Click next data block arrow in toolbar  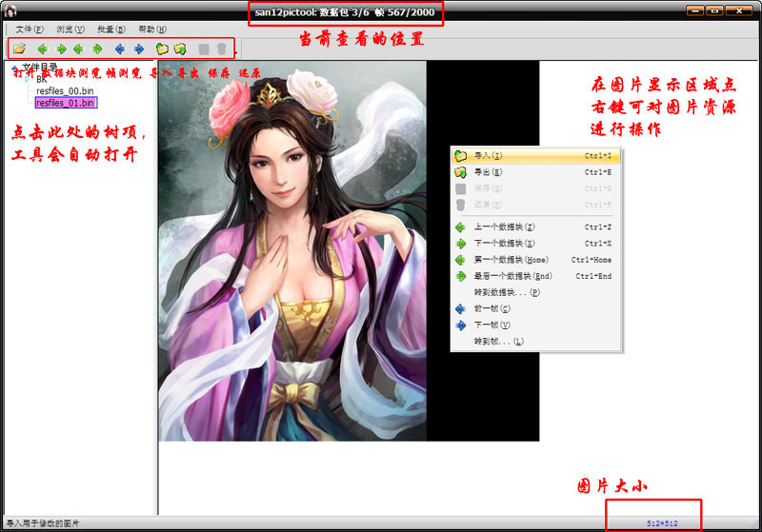(x=61, y=49)
